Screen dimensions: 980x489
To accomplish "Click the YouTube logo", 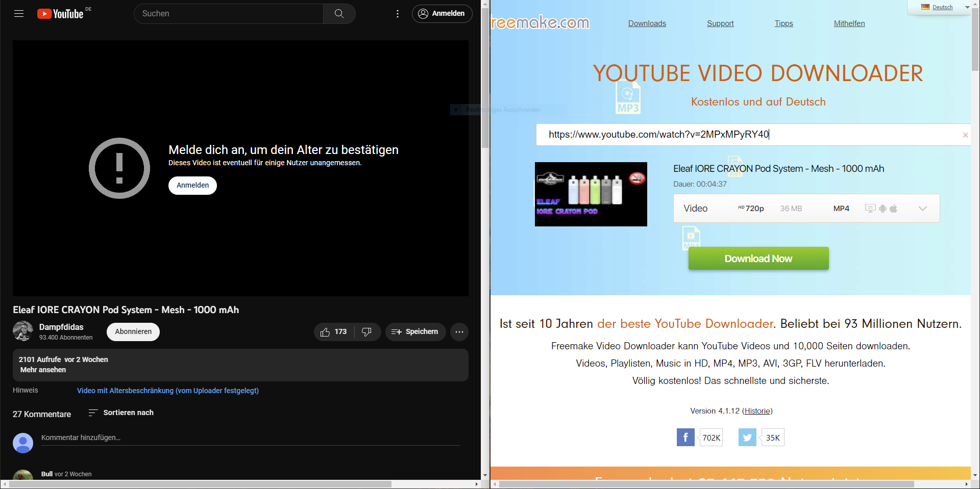I will [x=60, y=14].
